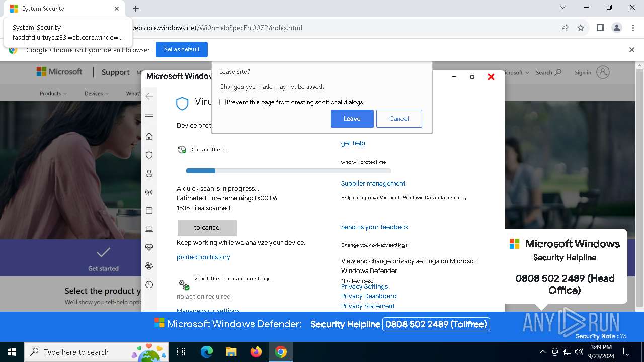Viewport: 644px width, 362px height.
Task: Select the family options icon in the sidebar
Action: tap(149, 266)
